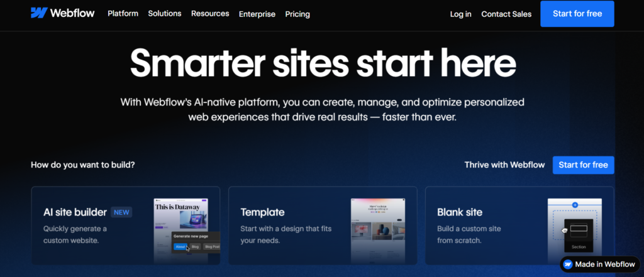This screenshot has height=277, width=644.
Task: Open the Solutions menu
Action: [x=165, y=14]
